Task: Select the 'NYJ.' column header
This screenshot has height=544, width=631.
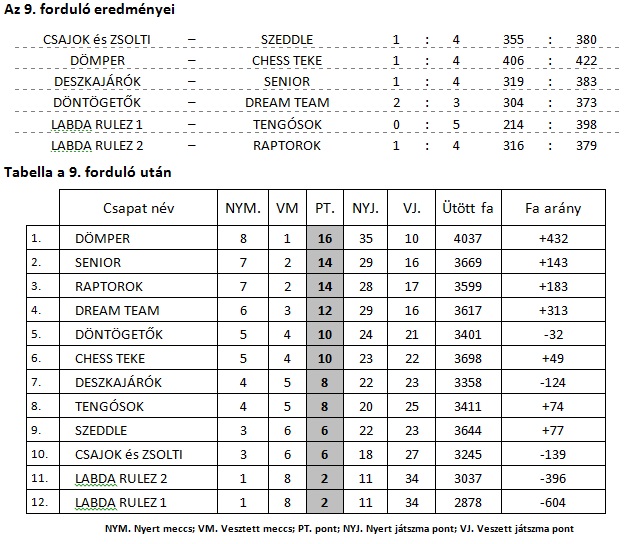Action: click(366, 209)
